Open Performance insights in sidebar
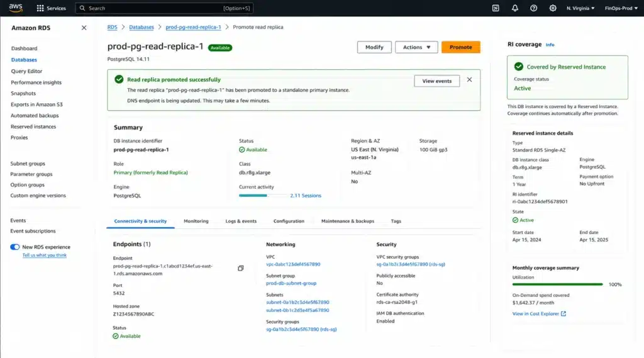 click(36, 82)
